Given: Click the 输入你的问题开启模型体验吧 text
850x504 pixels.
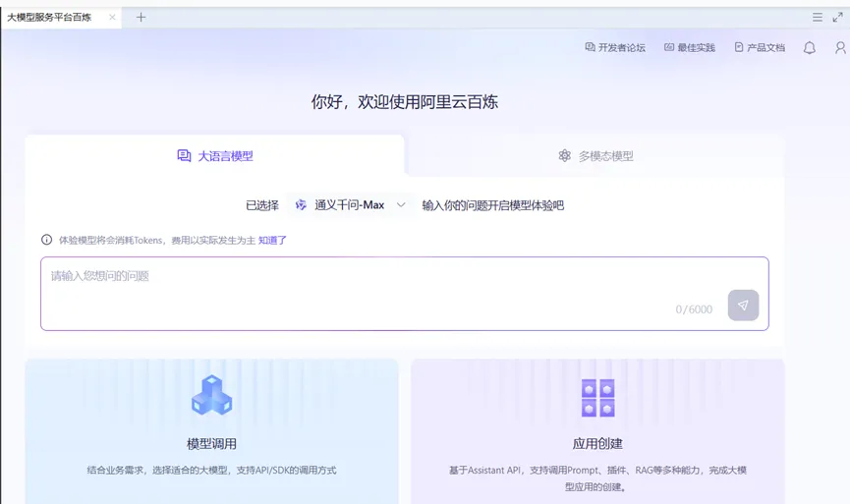Looking at the screenshot, I should click(x=492, y=205).
